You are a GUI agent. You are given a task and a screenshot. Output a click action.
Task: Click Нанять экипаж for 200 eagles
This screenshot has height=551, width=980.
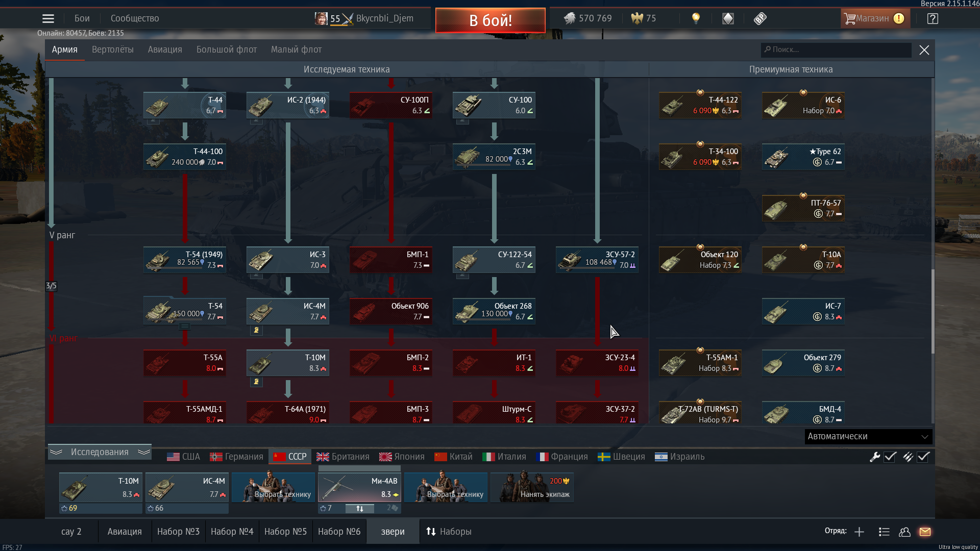[532, 487]
